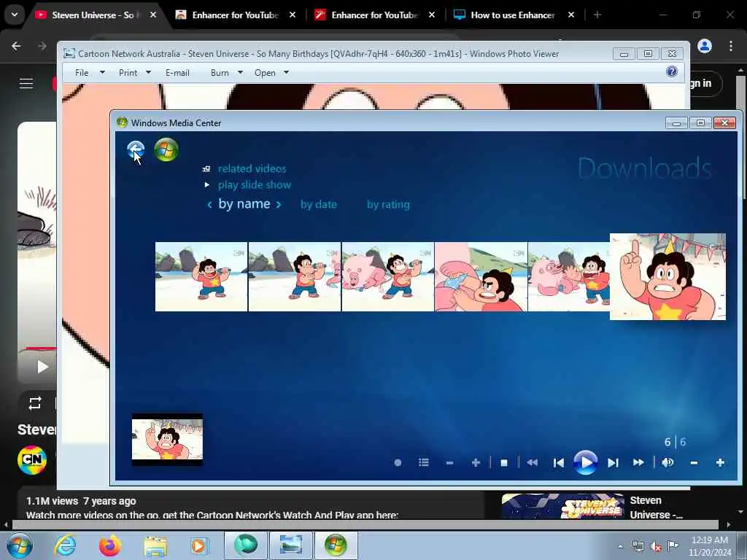Switch to How to use Enhancer tab
Image resolution: width=747 pixels, height=560 pixels.
[x=513, y=15]
